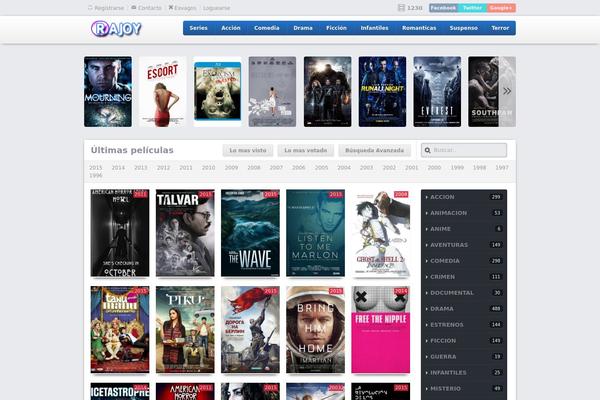Click the Twitter social button

coord(472,8)
